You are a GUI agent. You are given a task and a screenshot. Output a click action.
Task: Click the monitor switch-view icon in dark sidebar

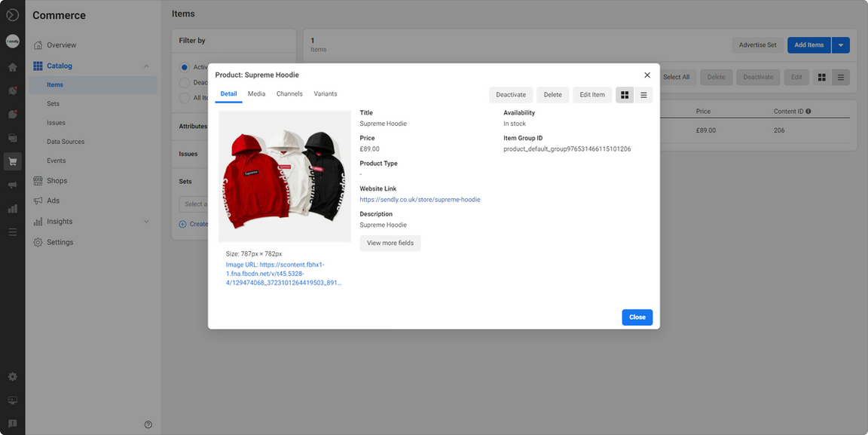pos(12,400)
